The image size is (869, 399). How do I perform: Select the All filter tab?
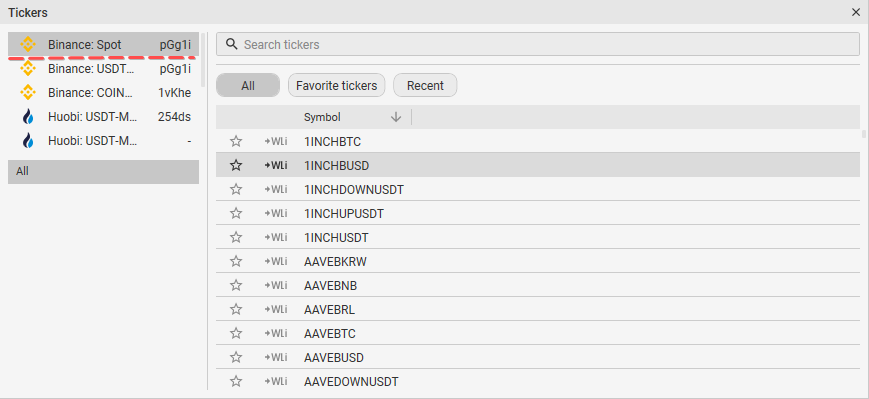pyautogui.click(x=248, y=85)
